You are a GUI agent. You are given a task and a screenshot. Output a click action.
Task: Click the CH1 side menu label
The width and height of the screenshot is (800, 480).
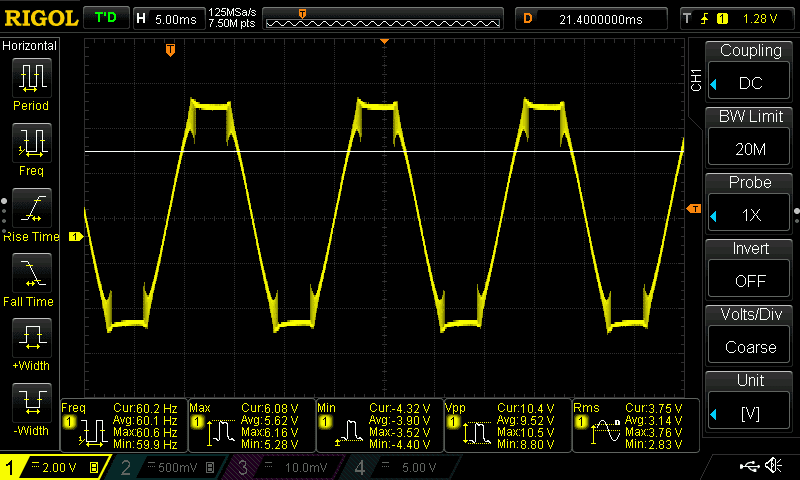[x=696, y=80]
